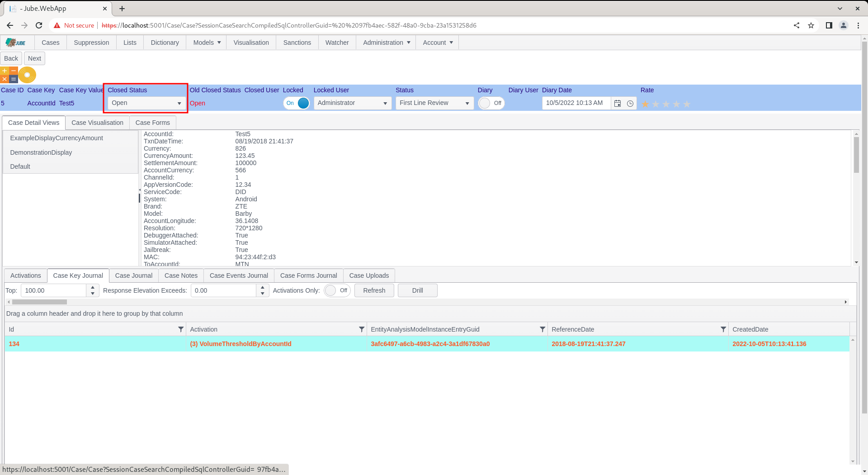Open the browser side panel icon
Viewport: 868px width, 475px height.
tap(829, 25)
